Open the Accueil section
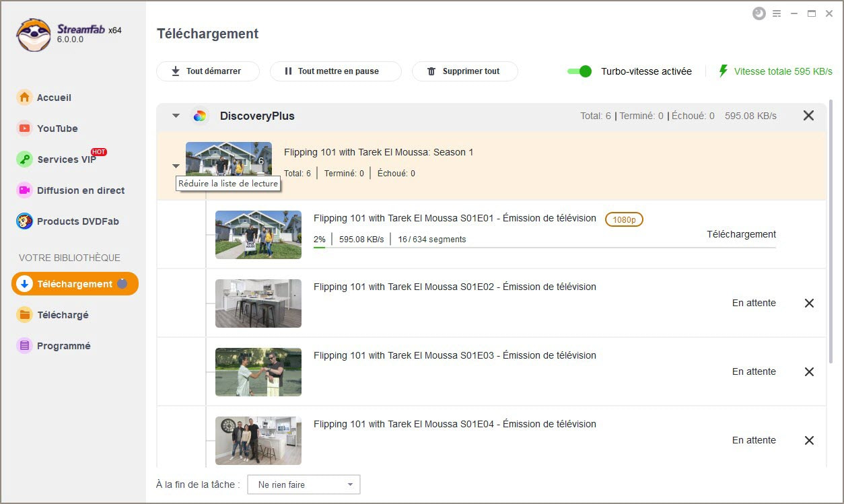844x504 pixels. click(x=54, y=98)
